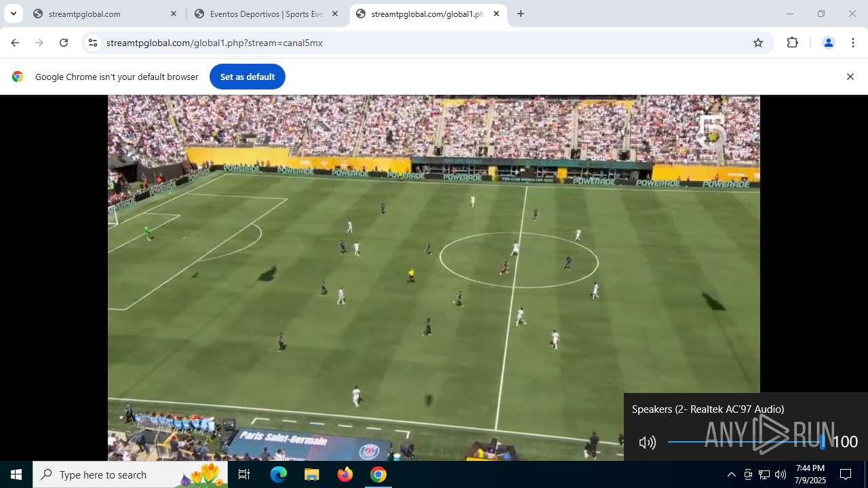The image size is (868, 488).
Task: Click the browser back arrow
Action: 15,43
